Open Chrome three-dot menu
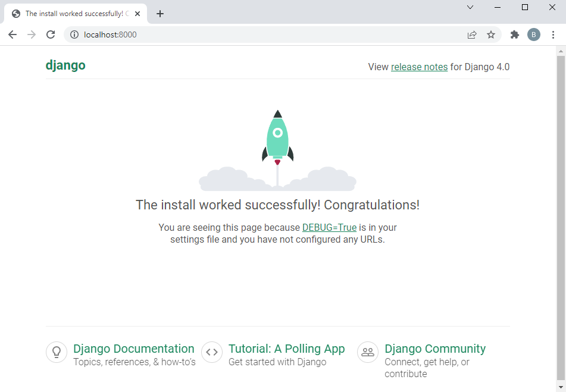 554,35
